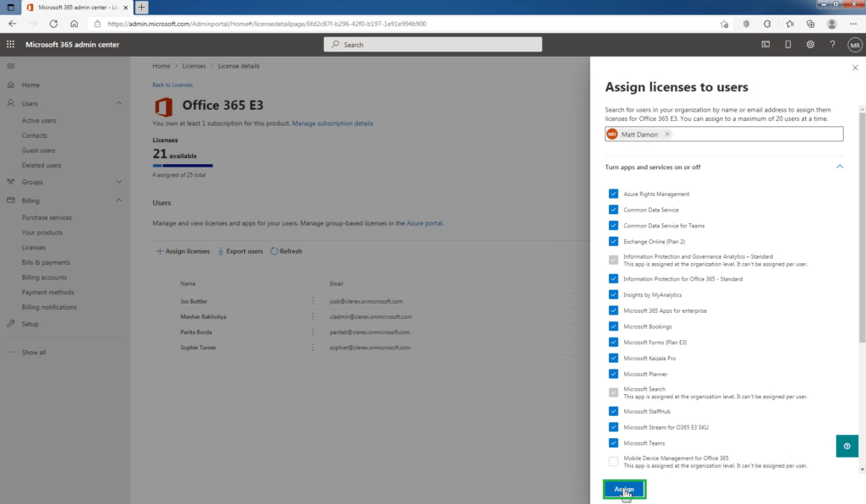The image size is (866, 504).
Task: Uncheck Exchange Online (Plan 2)
Action: [613, 241]
